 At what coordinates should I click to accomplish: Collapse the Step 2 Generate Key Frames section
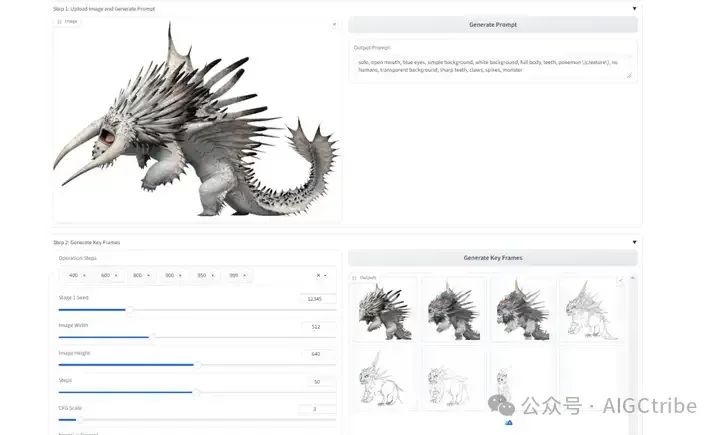tap(634, 242)
